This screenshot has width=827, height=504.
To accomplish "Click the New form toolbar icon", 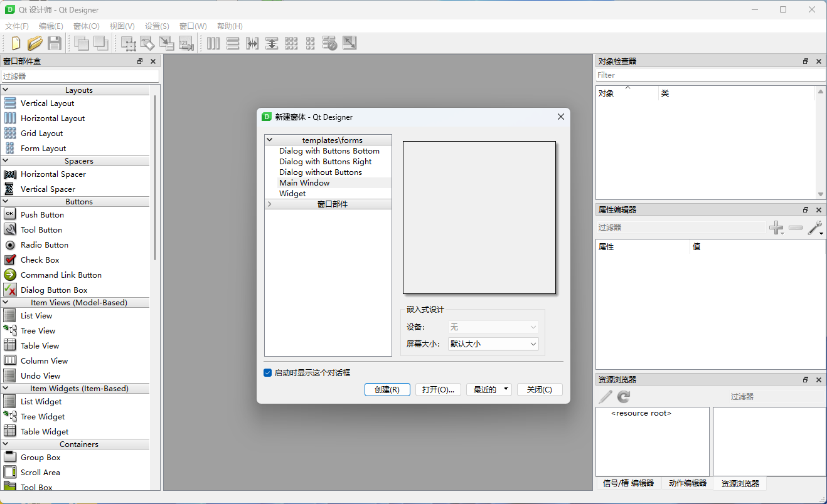I will click(16, 43).
